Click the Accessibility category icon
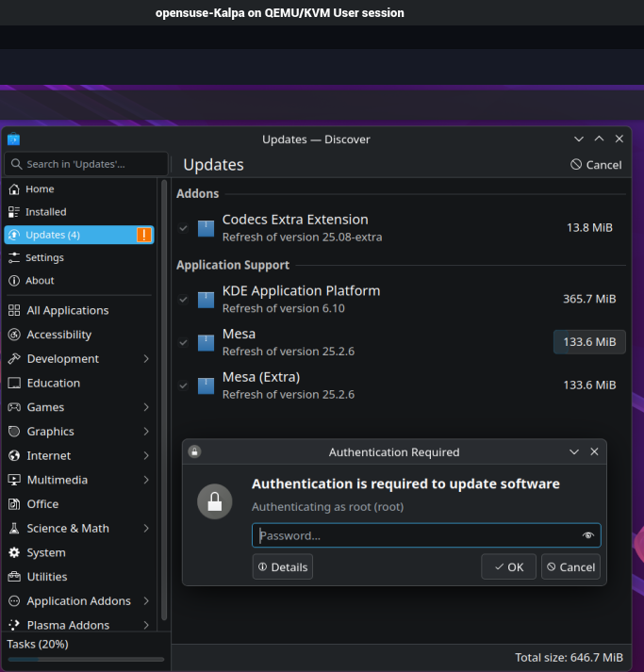Viewport: 644px width, 672px height. click(14, 335)
